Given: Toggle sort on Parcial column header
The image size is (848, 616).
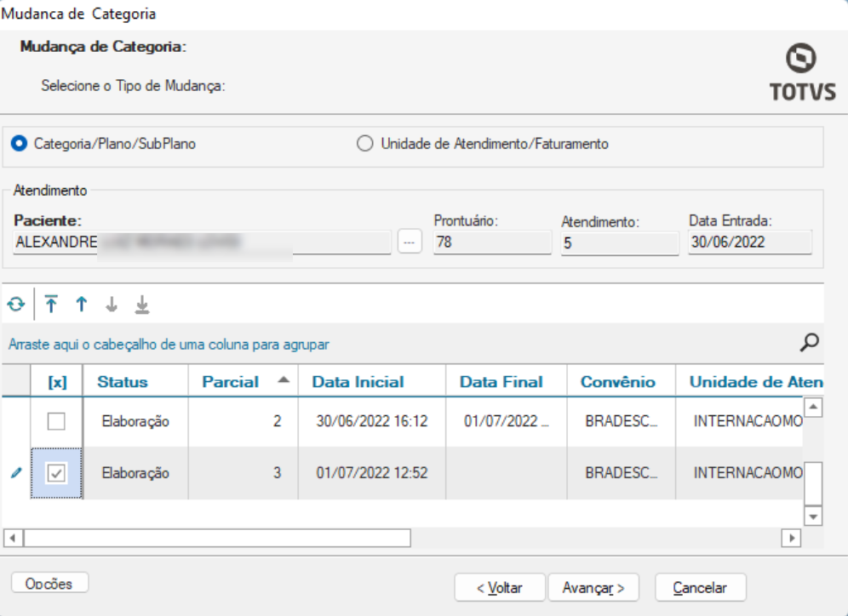Looking at the screenshot, I should 244,382.
